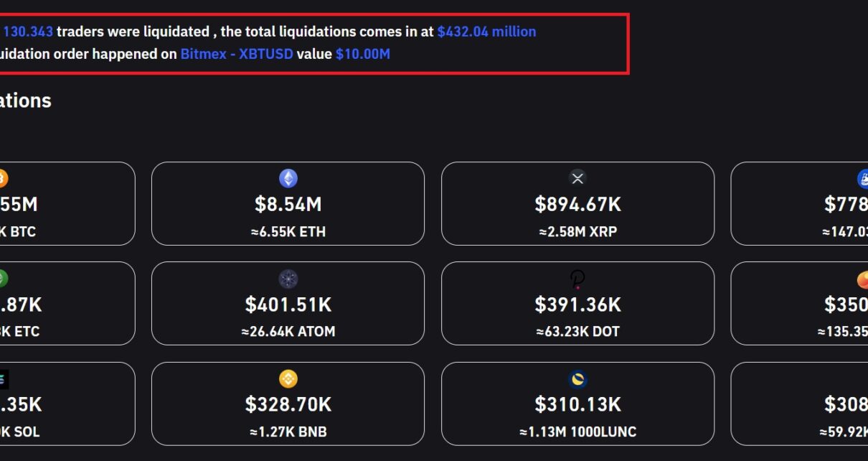
Task: Click the ≈2.58M XRP amount text
Action: tap(577, 232)
